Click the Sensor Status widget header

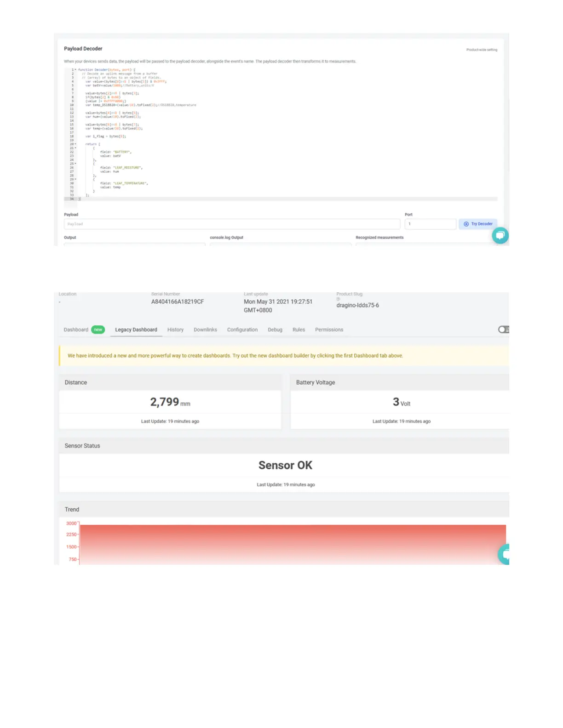[x=284, y=446]
